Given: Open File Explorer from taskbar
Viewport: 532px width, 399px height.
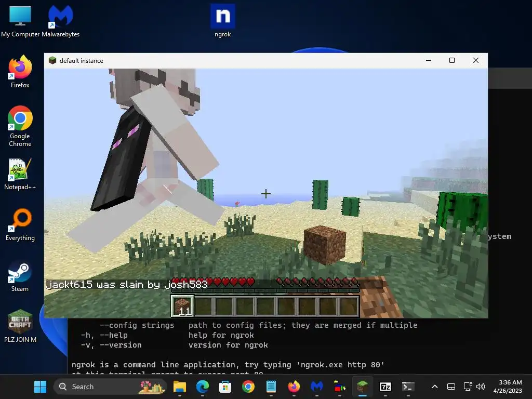Looking at the screenshot, I should click(x=179, y=387).
